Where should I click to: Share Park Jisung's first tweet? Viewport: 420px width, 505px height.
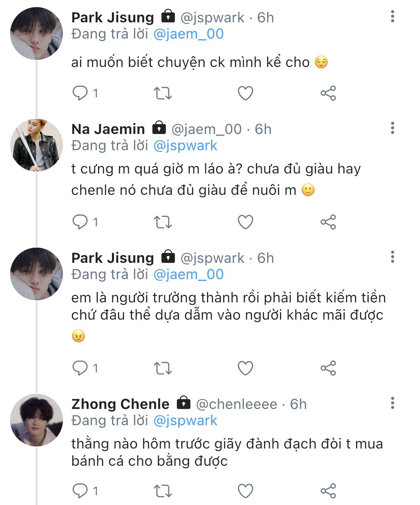328,93
